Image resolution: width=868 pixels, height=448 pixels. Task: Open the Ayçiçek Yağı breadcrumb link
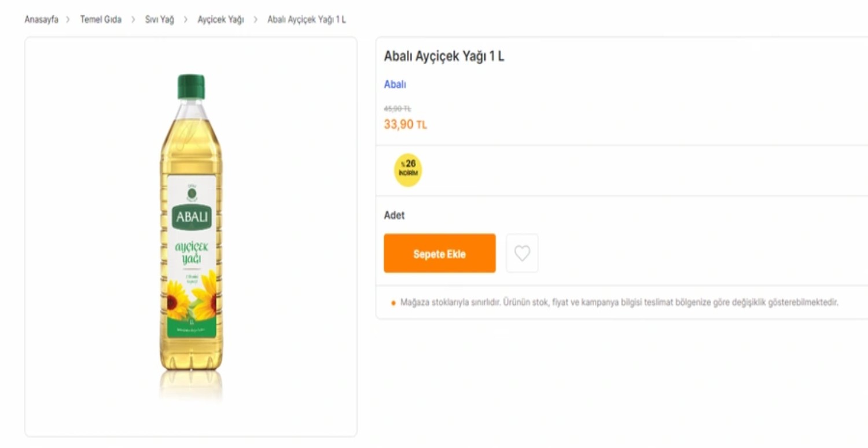tap(220, 19)
